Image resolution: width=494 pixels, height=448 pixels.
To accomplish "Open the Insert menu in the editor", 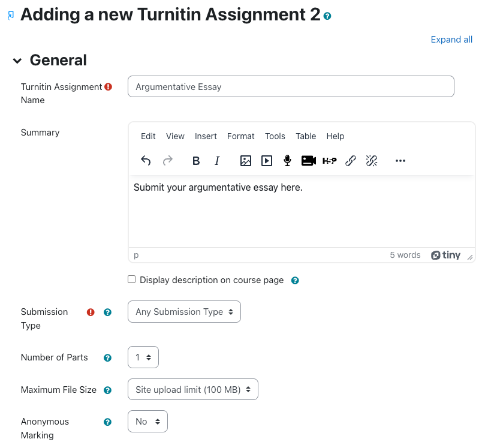I will pos(206,136).
